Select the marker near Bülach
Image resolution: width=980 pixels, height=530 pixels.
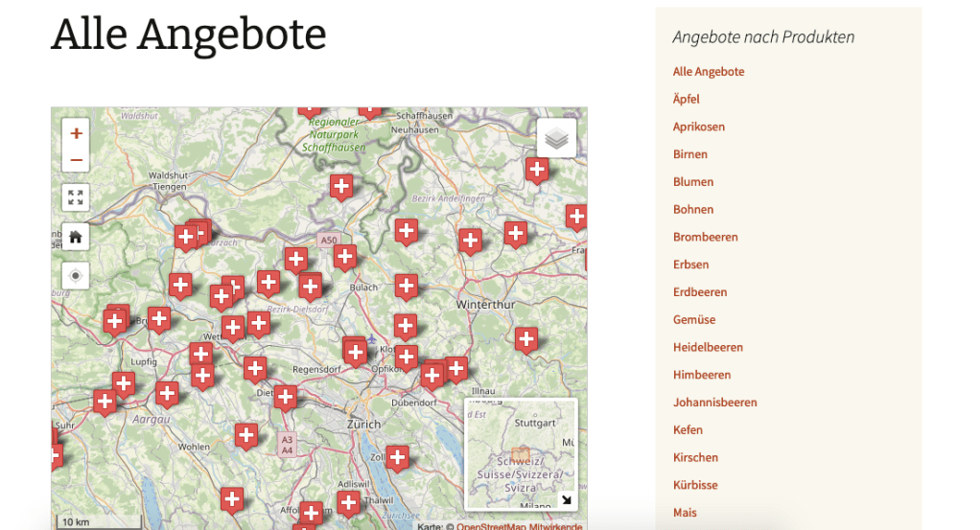tap(407, 285)
